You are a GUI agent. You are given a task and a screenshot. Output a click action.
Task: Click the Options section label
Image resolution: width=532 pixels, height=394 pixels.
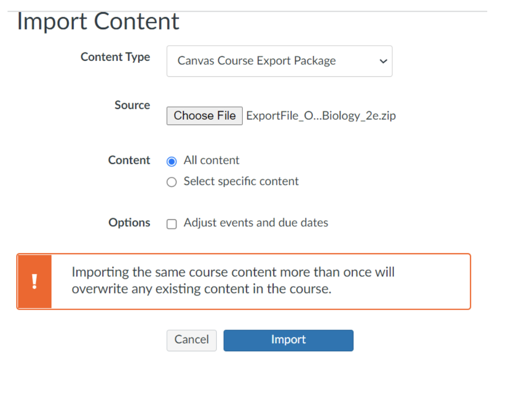click(x=129, y=223)
